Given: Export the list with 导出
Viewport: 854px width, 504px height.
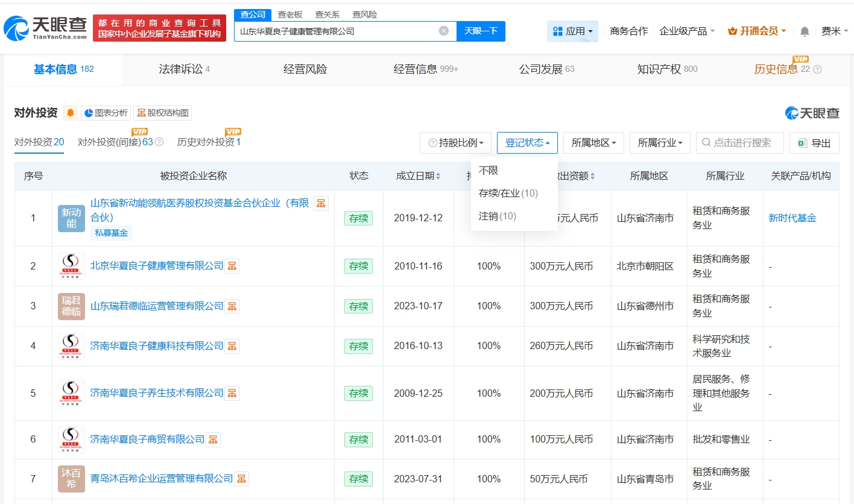Looking at the screenshot, I should click(x=814, y=143).
